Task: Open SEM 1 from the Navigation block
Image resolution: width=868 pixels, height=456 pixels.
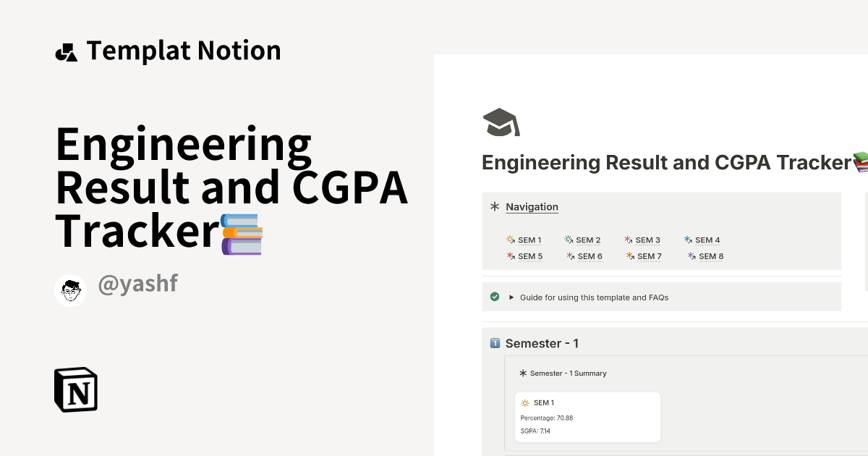Action: (529, 240)
